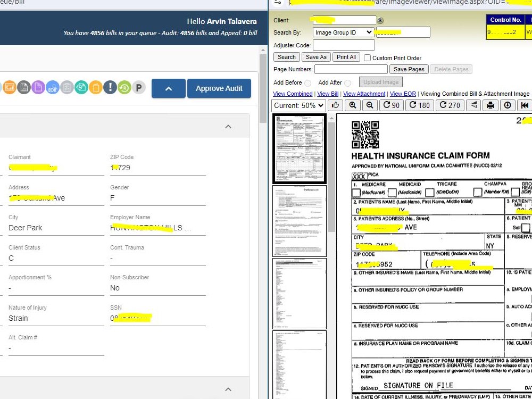Click the Save As button
This screenshot has width=532, height=399.
[316, 57]
